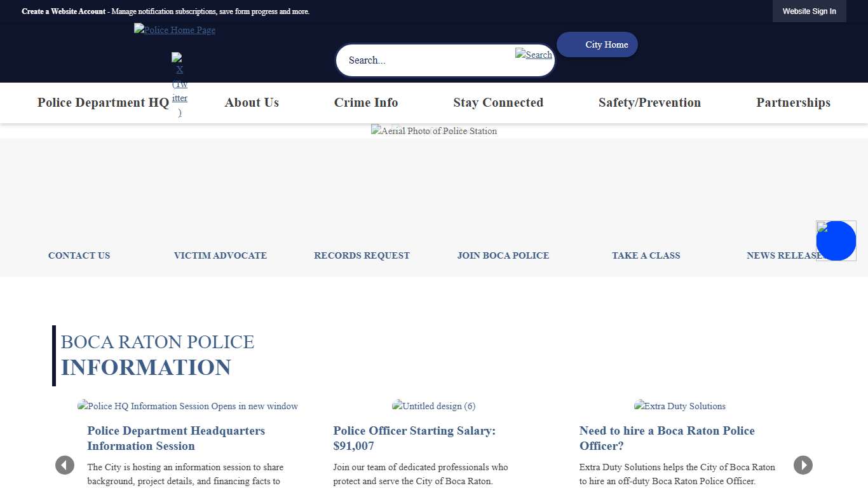Image resolution: width=868 pixels, height=488 pixels.
Task: Open the accessibility widget blue circle icon
Action: (836, 241)
